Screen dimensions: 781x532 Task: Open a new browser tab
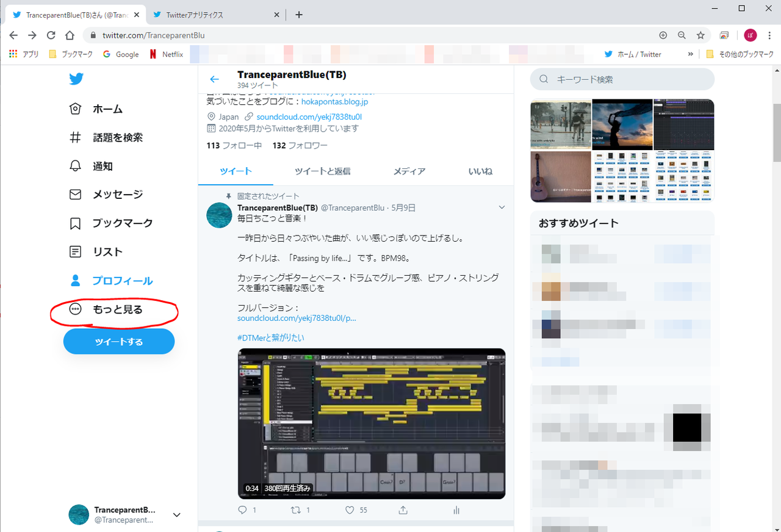coord(299,15)
